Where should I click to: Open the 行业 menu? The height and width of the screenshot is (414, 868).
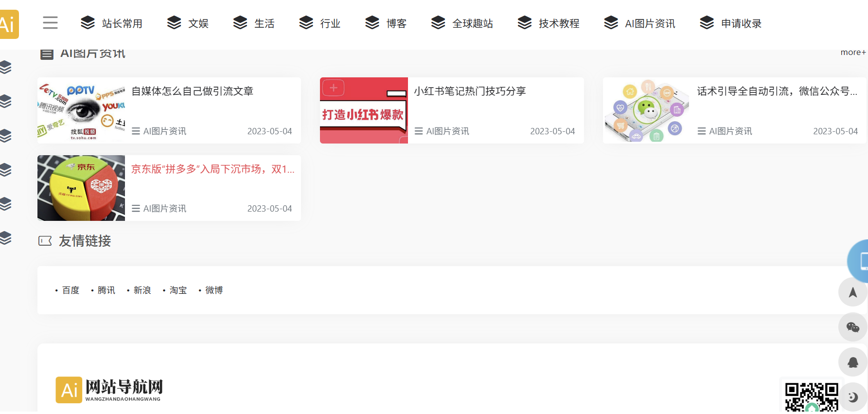319,23
